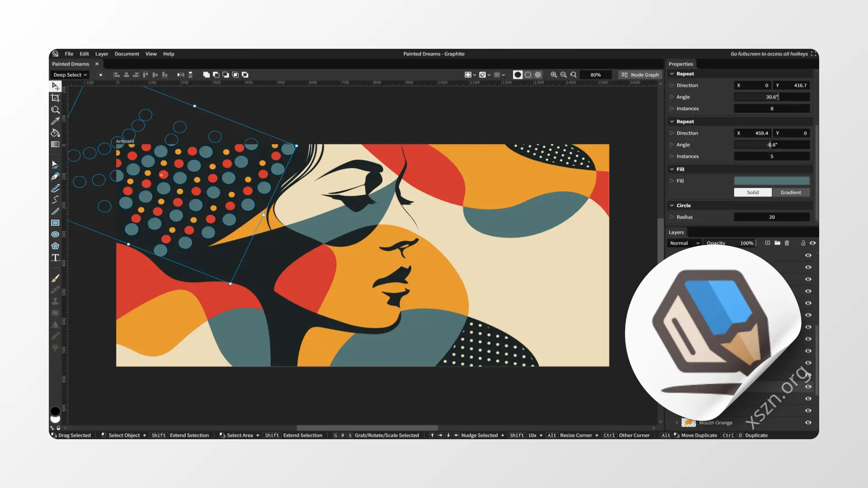This screenshot has width=868, height=488.
Task: Hide the Mouth Orange layer
Action: pyautogui.click(x=808, y=422)
